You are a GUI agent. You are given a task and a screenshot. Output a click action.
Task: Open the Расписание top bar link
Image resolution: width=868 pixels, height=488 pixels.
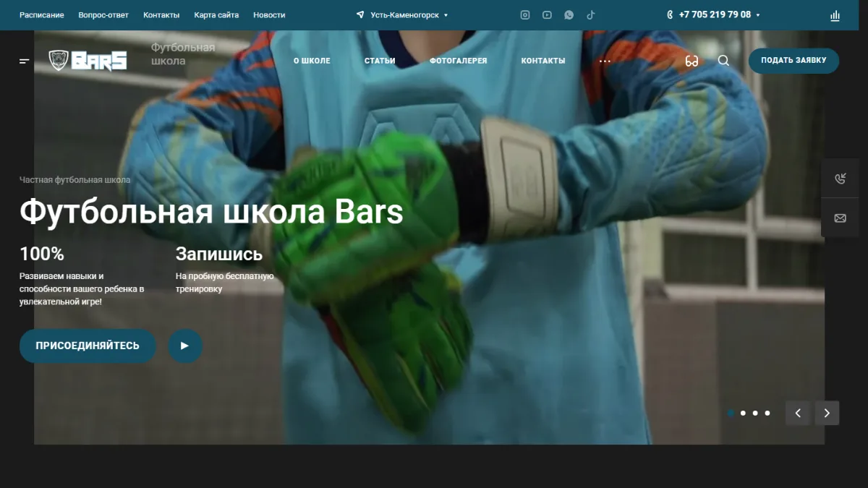[x=41, y=15]
